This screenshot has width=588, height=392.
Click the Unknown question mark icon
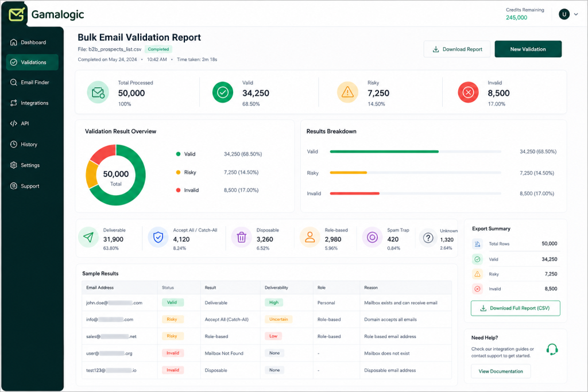428,238
